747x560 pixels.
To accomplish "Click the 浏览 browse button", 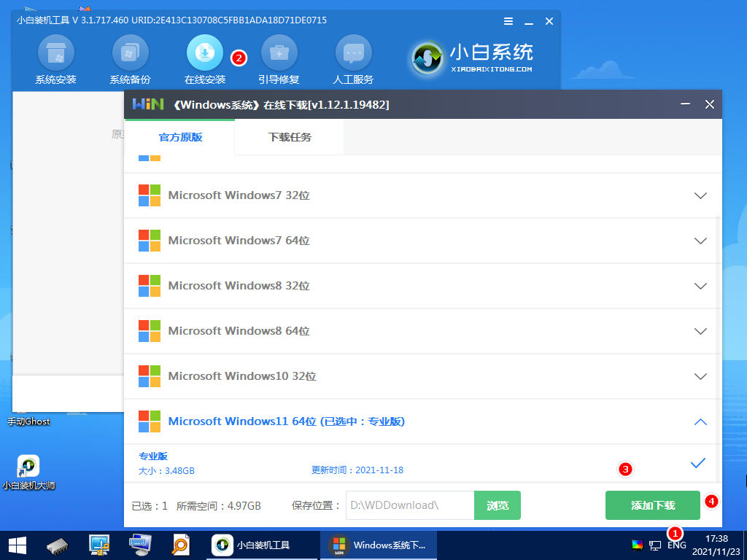I will coord(498,505).
